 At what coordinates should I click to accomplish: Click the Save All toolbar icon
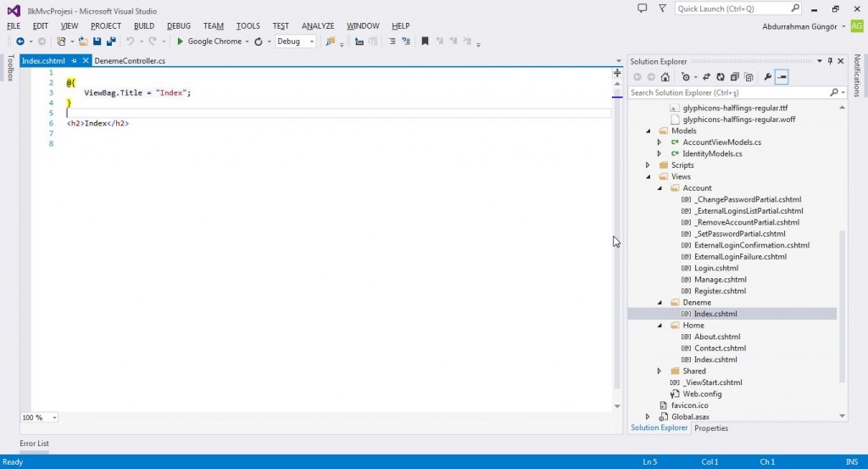pyautogui.click(x=110, y=41)
